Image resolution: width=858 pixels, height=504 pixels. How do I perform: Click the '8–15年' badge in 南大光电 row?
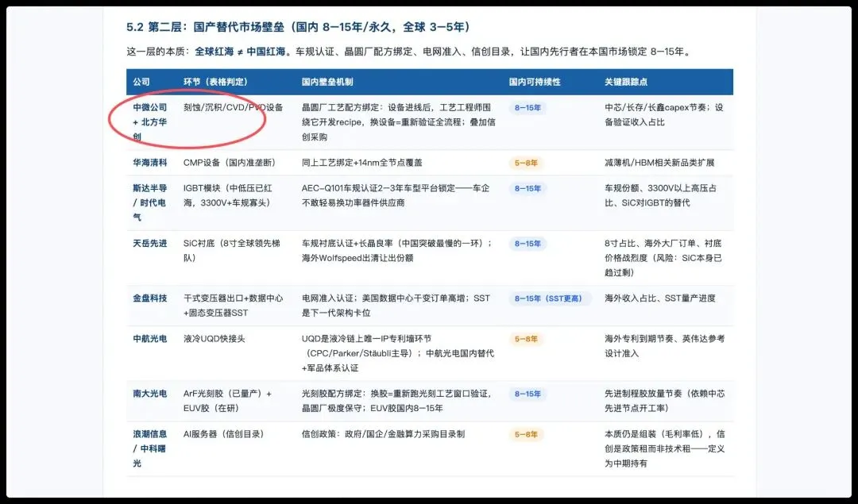[x=528, y=394]
